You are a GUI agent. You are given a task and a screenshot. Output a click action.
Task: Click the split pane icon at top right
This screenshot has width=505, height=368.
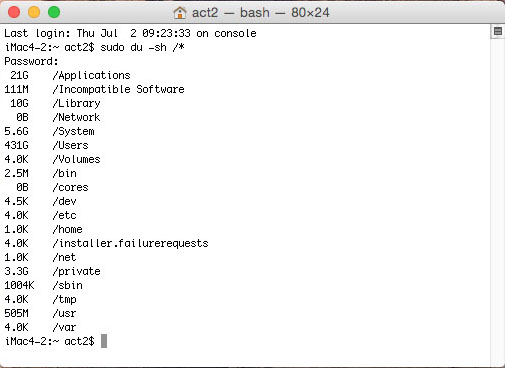[x=498, y=32]
